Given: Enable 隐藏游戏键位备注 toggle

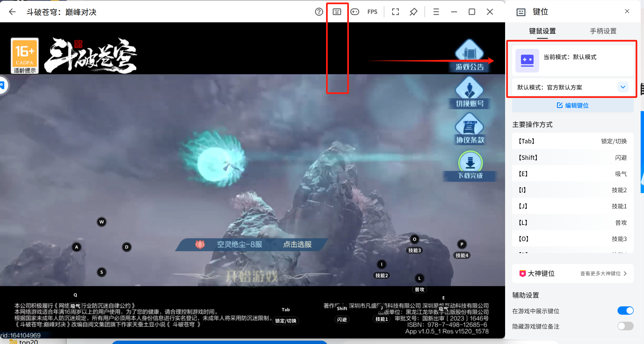Looking at the screenshot, I should pyautogui.click(x=626, y=326).
